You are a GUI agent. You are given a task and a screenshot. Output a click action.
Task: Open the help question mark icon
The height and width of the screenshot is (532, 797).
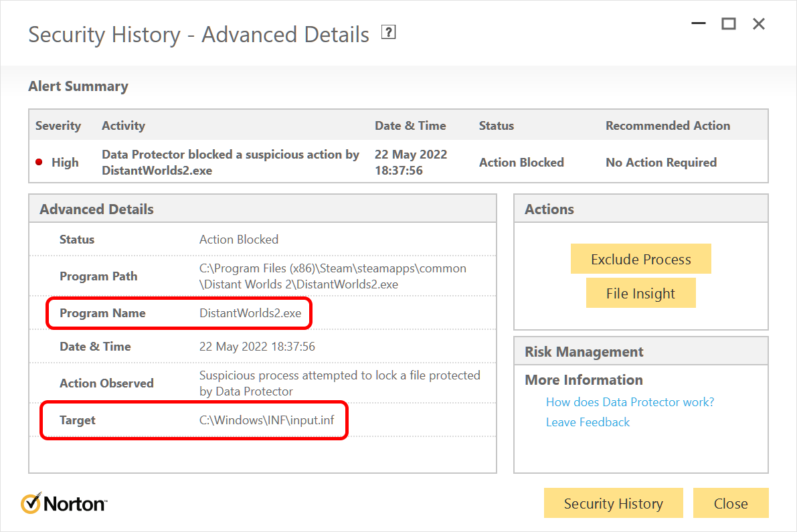(388, 33)
